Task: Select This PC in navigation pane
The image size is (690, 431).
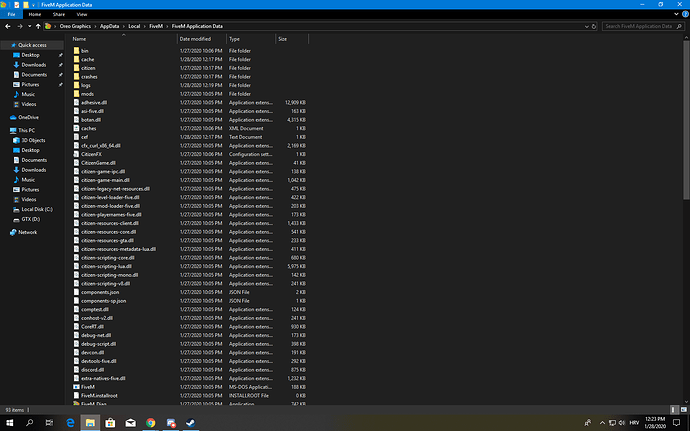Action: pyautogui.click(x=22, y=131)
